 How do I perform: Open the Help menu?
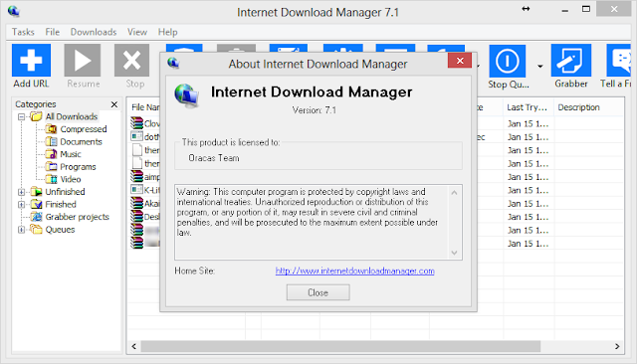[x=168, y=32]
